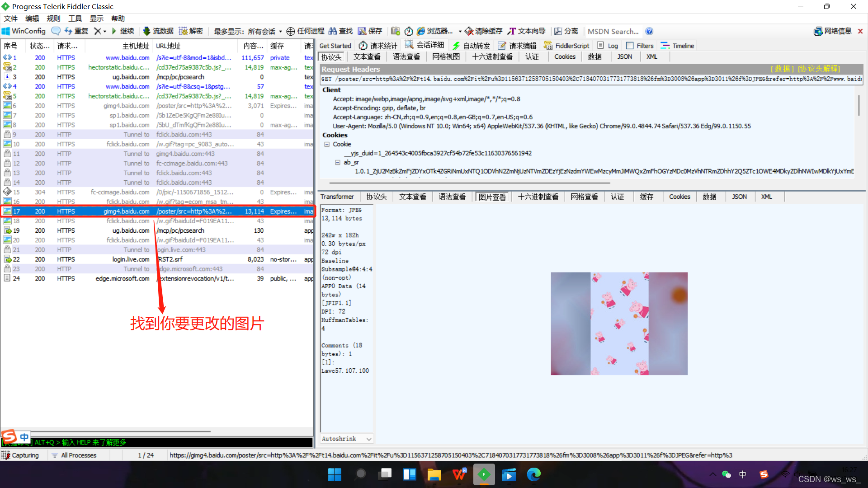
Task: Open the Log tab
Action: point(608,46)
